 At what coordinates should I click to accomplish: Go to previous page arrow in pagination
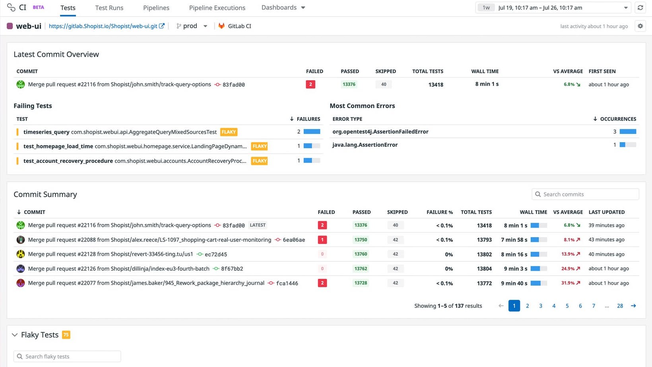tap(501, 306)
